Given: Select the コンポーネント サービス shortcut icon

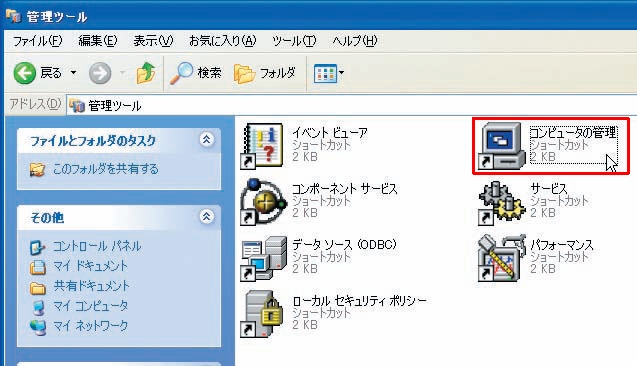Looking at the screenshot, I should 263,201.
